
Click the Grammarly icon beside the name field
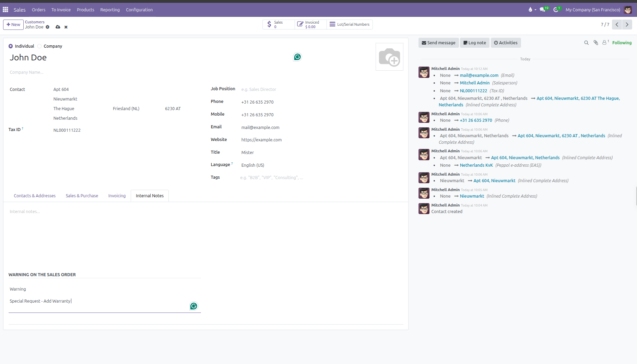(297, 57)
